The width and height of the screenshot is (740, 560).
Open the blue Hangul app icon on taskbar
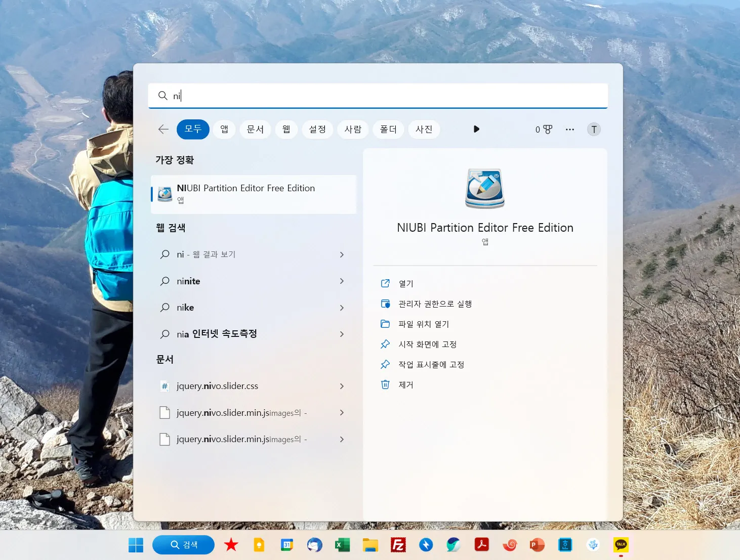coord(565,545)
